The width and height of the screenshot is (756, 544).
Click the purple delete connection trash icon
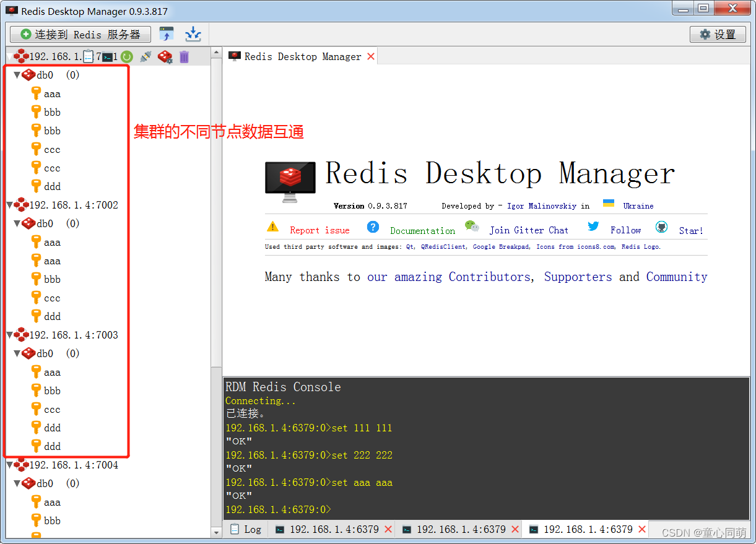tap(184, 57)
